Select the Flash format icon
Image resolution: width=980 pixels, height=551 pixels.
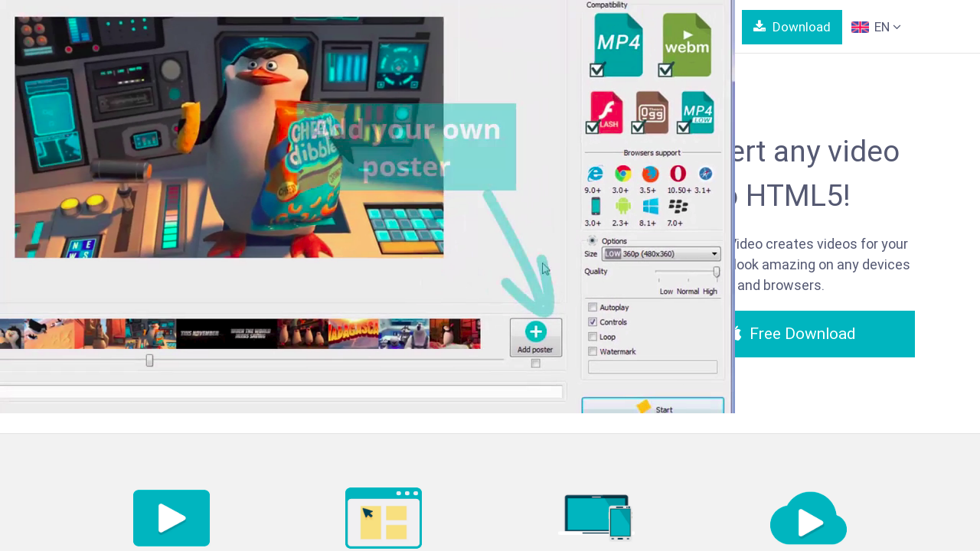(x=606, y=112)
